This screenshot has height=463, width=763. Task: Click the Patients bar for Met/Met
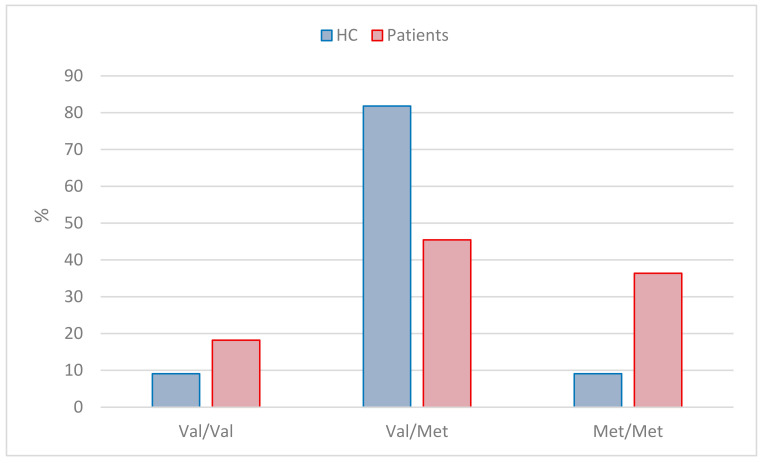coord(658,340)
